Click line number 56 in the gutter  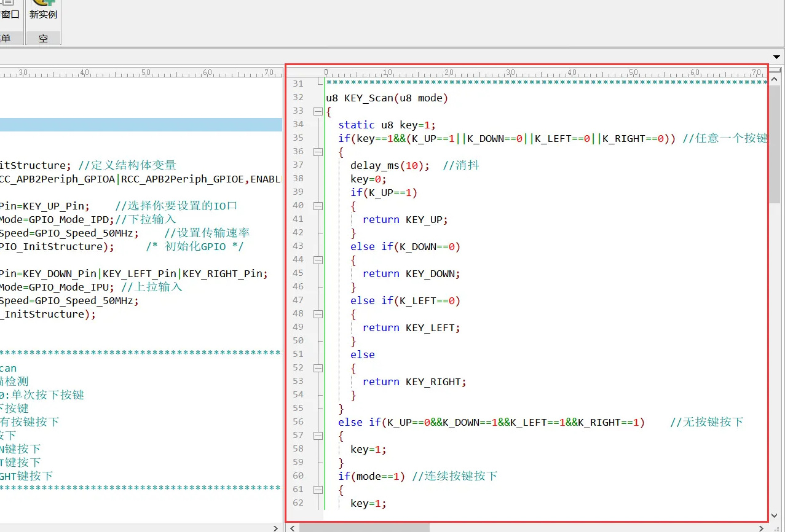298,421
